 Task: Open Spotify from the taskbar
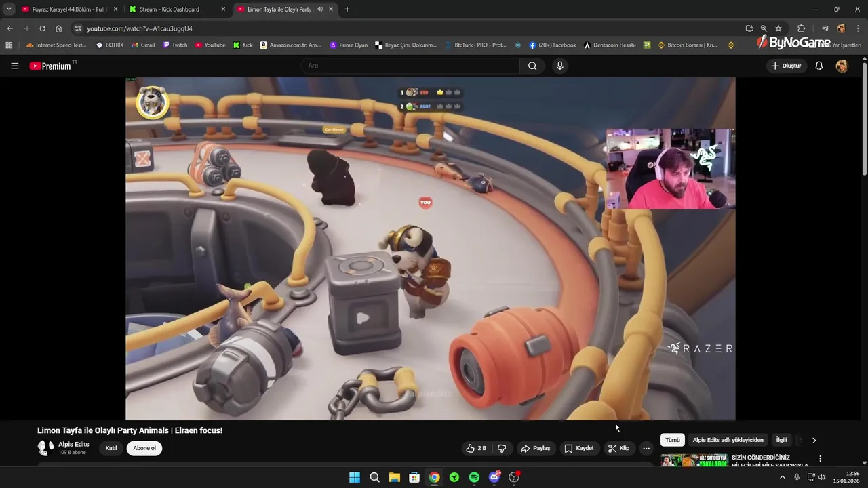(474, 477)
